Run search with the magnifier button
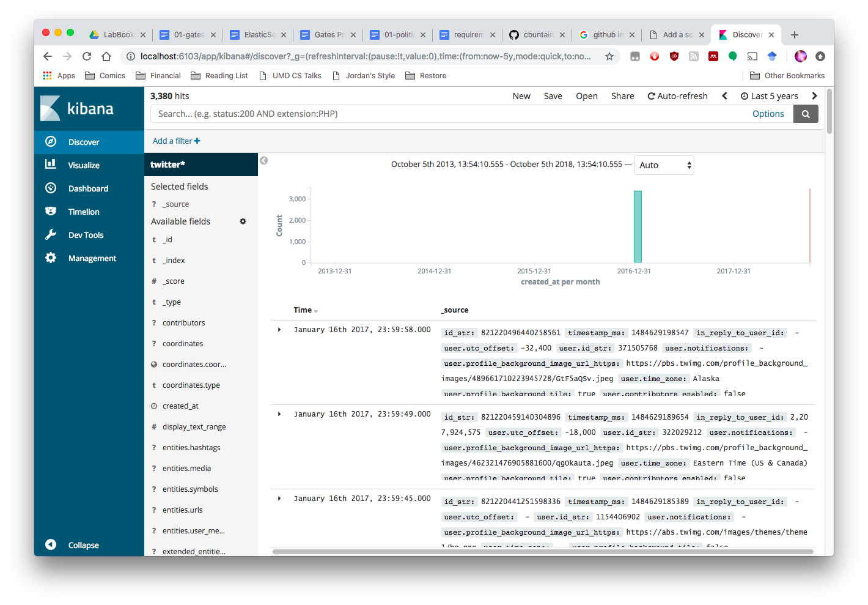This screenshot has height=605, width=868. (806, 114)
